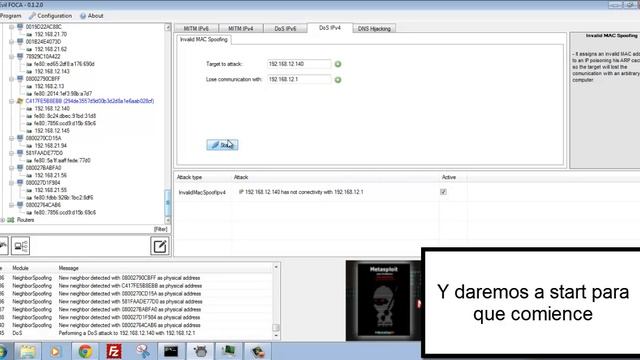
Task: Click computer icon of 581FAADE77D0
Action: (x=20, y=153)
